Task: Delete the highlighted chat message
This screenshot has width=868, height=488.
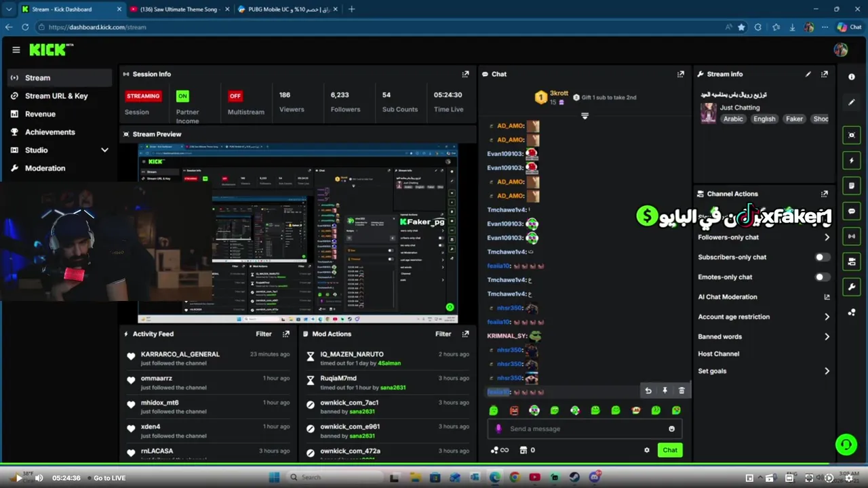Action: point(682,390)
